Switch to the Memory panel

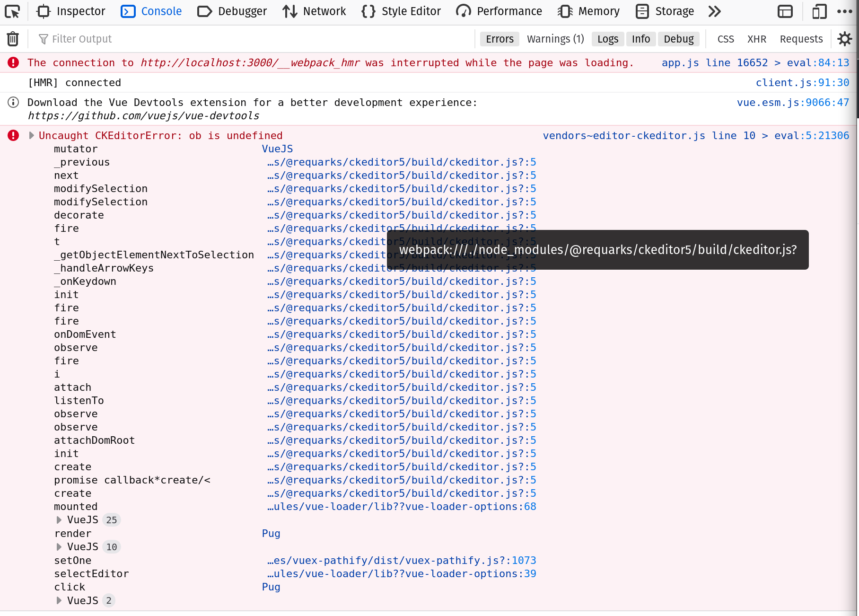588,11
